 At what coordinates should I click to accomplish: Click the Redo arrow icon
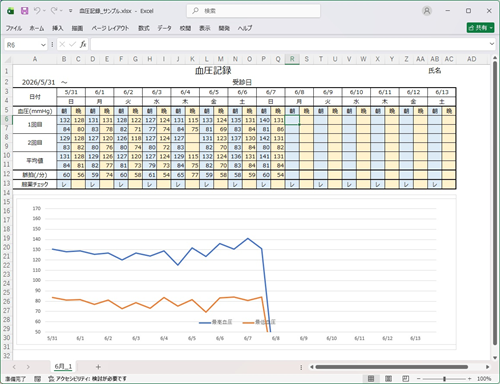point(54,11)
